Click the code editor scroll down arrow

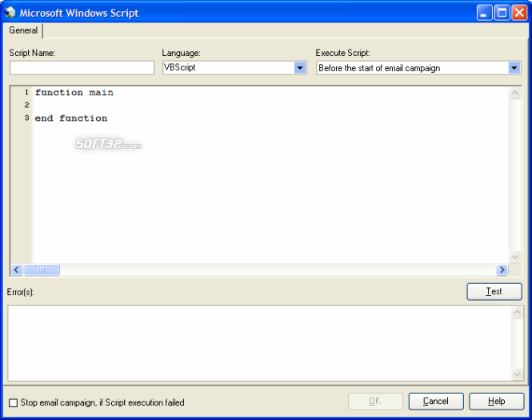(x=514, y=257)
